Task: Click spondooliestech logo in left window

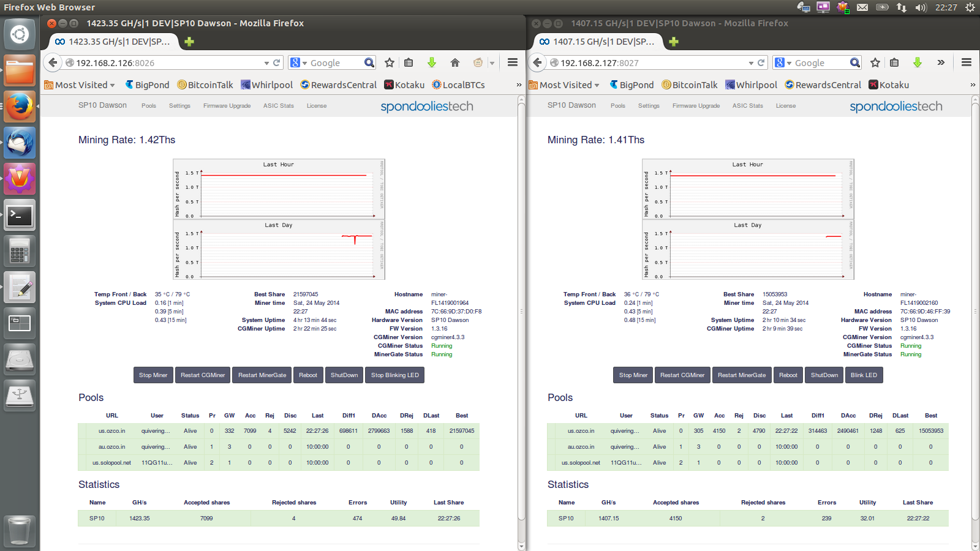Action: click(x=427, y=107)
